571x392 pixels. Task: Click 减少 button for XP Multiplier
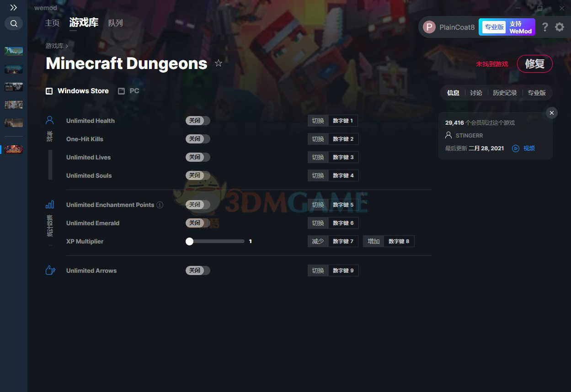pyautogui.click(x=318, y=241)
